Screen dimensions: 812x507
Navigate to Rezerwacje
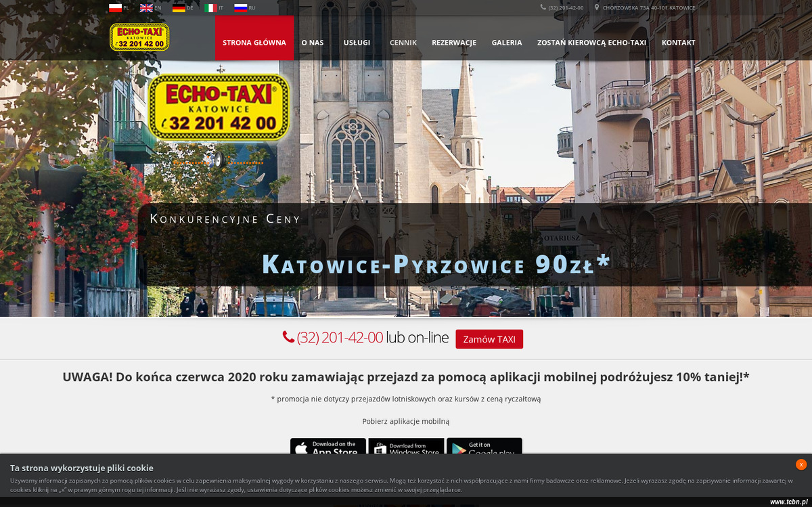454,43
